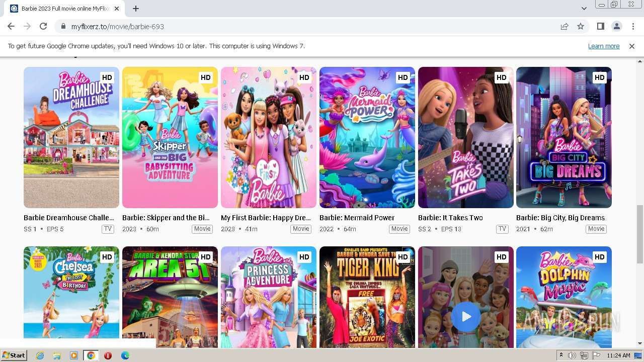Open Barbie Dolphin Magic poster
The image size is (644, 362).
pos(564,297)
